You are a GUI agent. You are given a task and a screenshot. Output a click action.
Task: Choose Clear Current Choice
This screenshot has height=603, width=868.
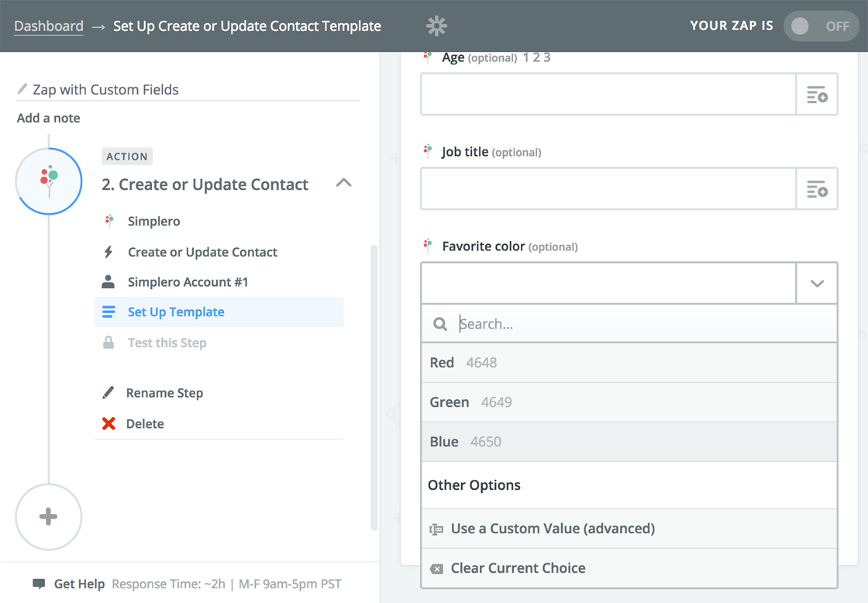coord(629,568)
